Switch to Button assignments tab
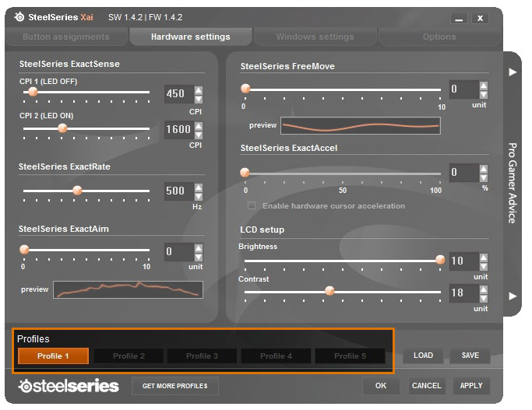 pos(66,37)
